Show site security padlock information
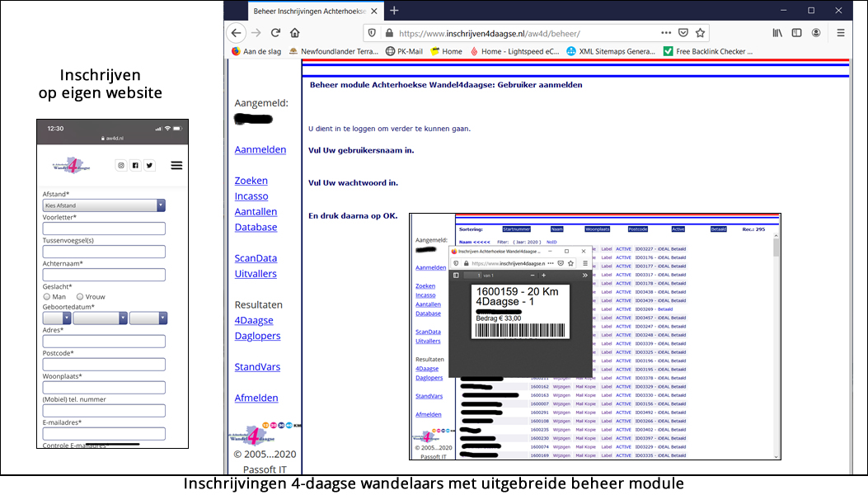Image resolution: width=868 pixels, height=495 pixels. (x=389, y=33)
